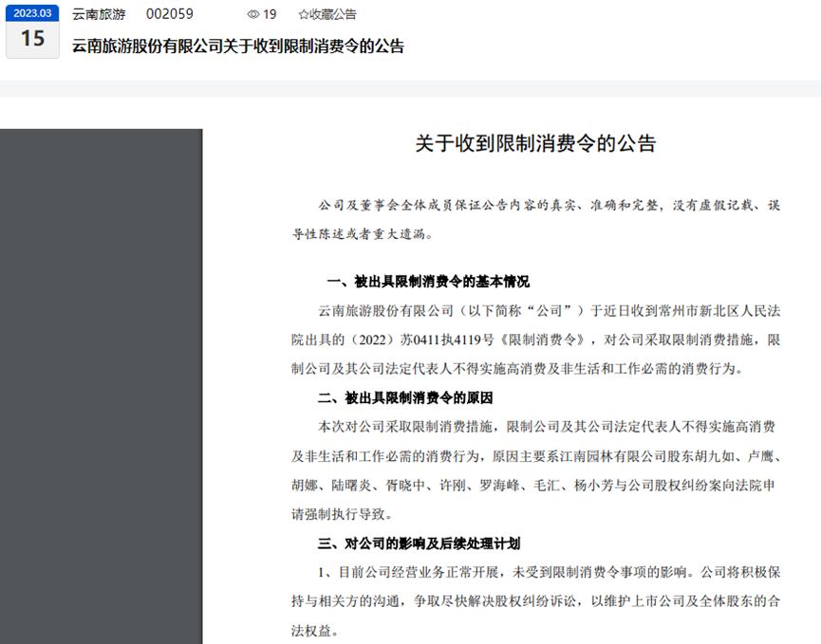Click the stock code 002059

[170, 14]
